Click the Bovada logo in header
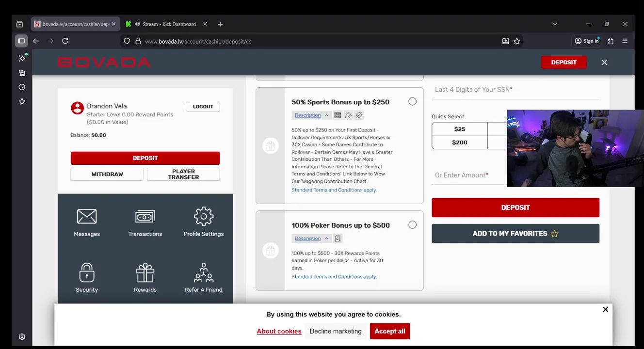644x349 pixels. (104, 62)
